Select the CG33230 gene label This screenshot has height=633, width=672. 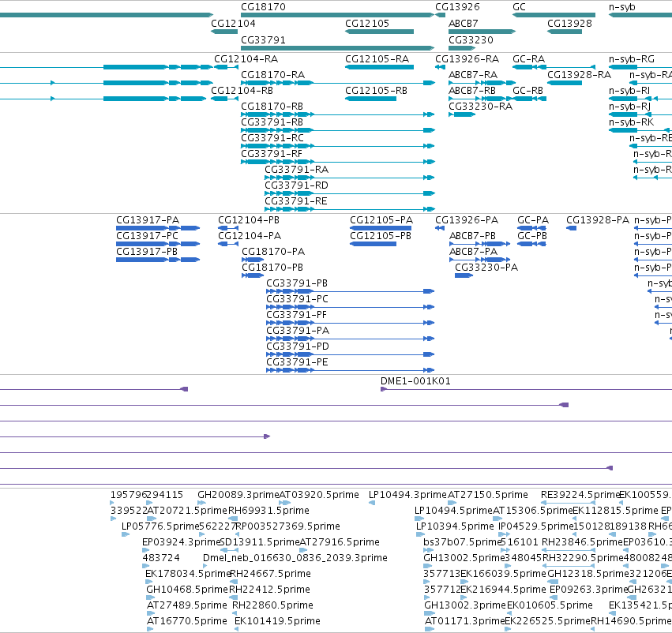(x=471, y=39)
